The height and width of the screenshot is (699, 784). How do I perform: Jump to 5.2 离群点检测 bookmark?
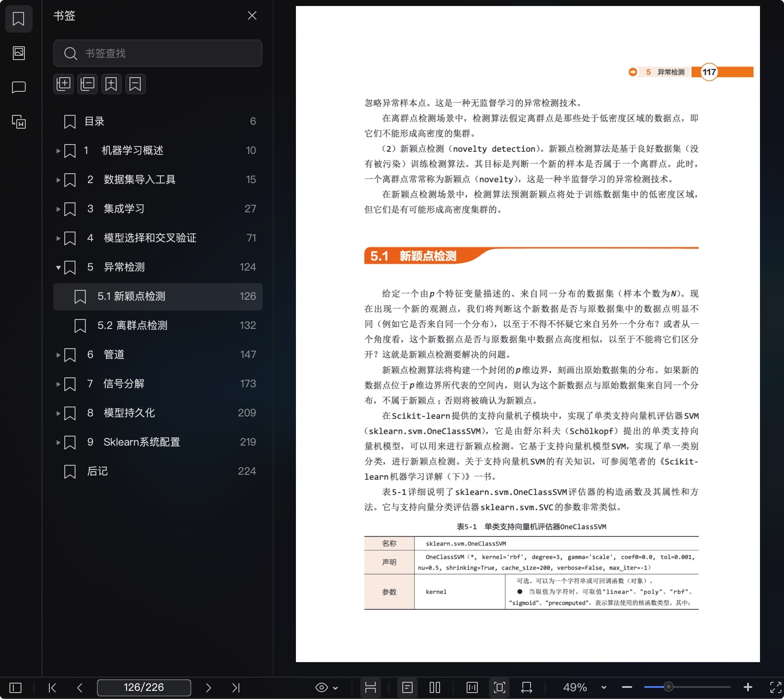point(157,325)
